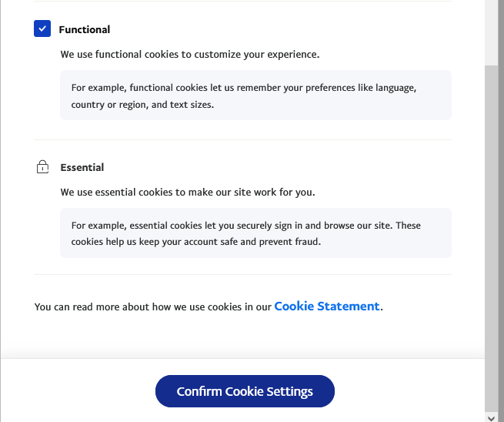Image resolution: width=504 pixels, height=422 pixels.
Task: Click divider line between Functional and Essential
Action: point(242,139)
